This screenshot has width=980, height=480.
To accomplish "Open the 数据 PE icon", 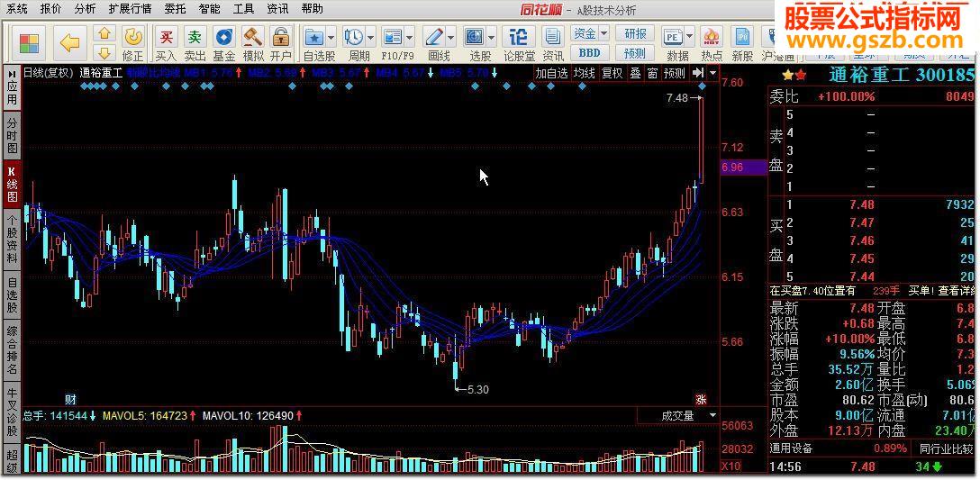I will pos(673,37).
